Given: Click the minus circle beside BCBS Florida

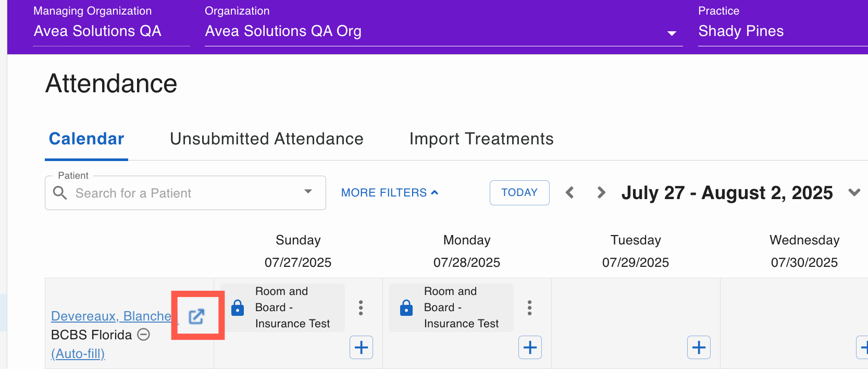Looking at the screenshot, I should pos(144,335).
